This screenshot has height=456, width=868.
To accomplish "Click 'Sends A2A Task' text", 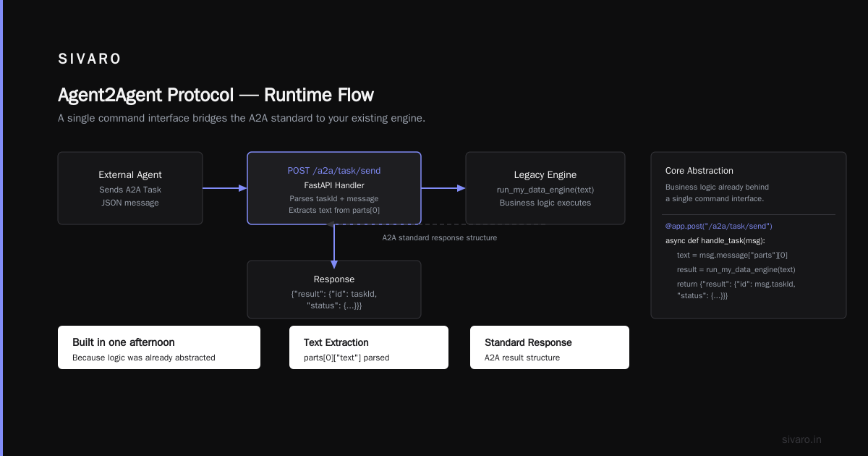I will click(130, 190).
